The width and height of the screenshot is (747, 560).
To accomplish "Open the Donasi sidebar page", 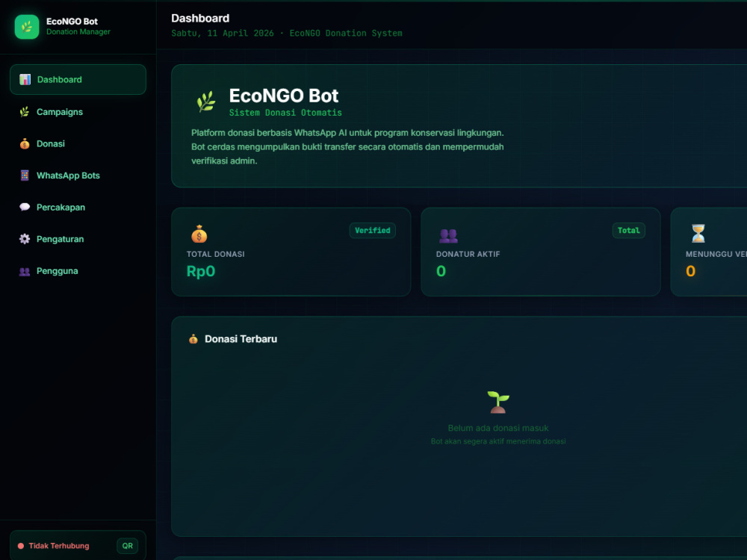I will pos(78,144).
